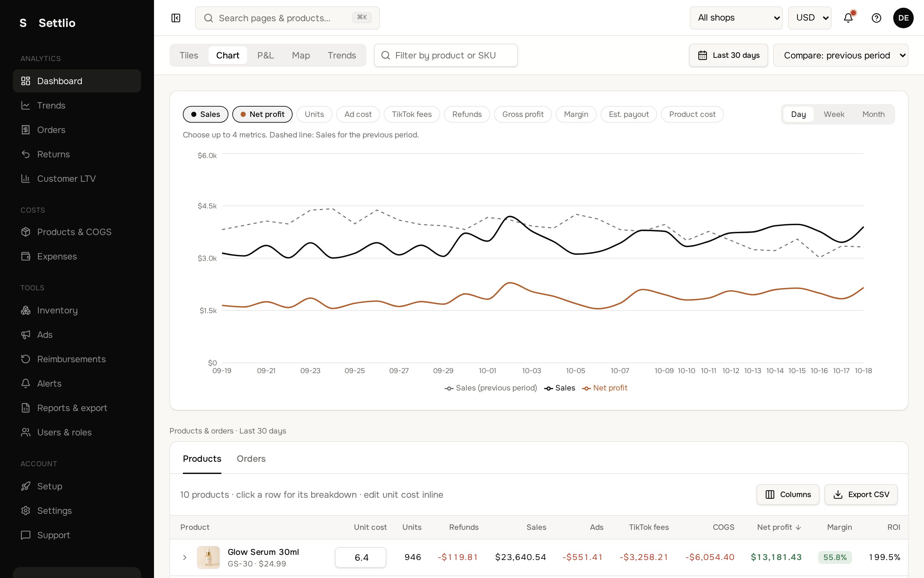Switch to the P&L view tab
This screenshot has width=924, height=578.
(x=265, y=56)
